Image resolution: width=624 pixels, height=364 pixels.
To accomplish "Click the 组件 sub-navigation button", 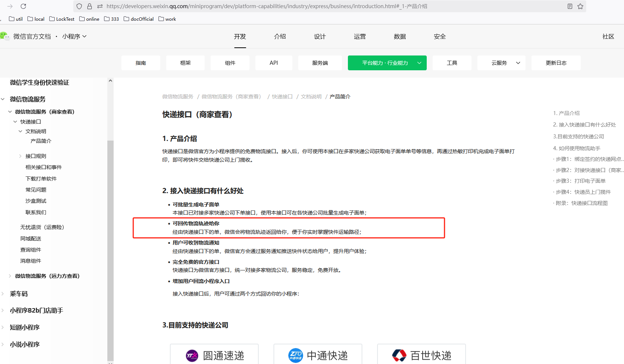I will coord(230,63).
